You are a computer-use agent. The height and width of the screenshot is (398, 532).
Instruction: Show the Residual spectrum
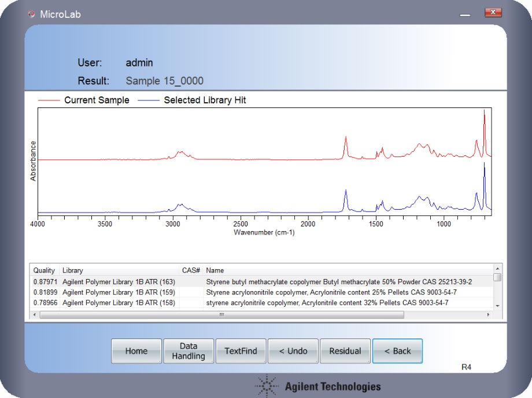point(345,351)
